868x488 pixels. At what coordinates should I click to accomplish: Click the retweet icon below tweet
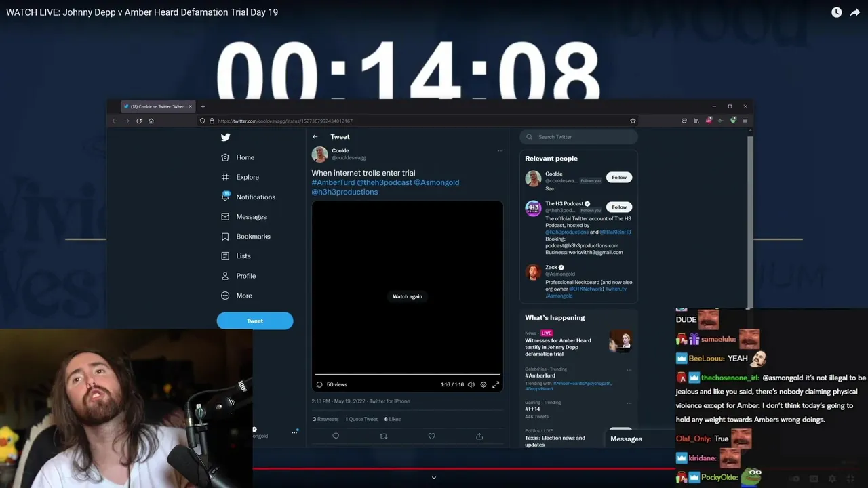click(384, 436)
